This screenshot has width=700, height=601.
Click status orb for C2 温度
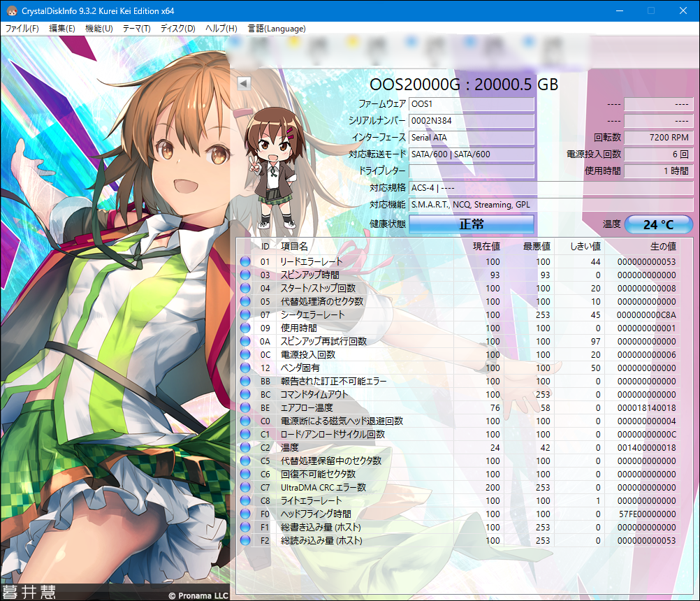click(x=245, y=447)
